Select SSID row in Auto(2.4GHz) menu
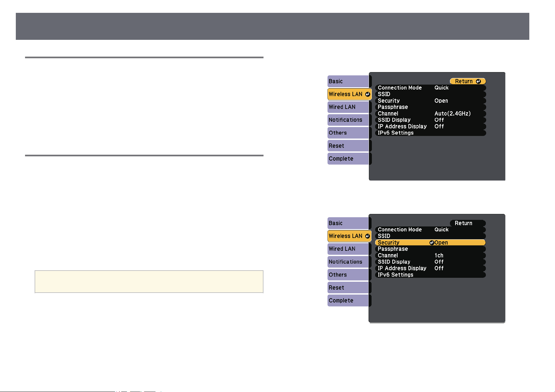This screenshot has height=392, width=555. 430,94
